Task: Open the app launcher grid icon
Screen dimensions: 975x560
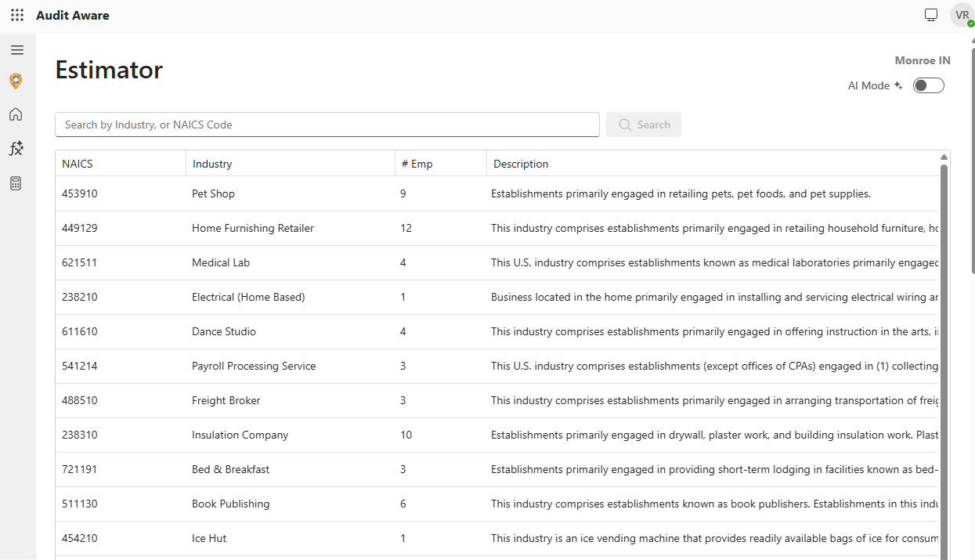Action: point(17,15)
